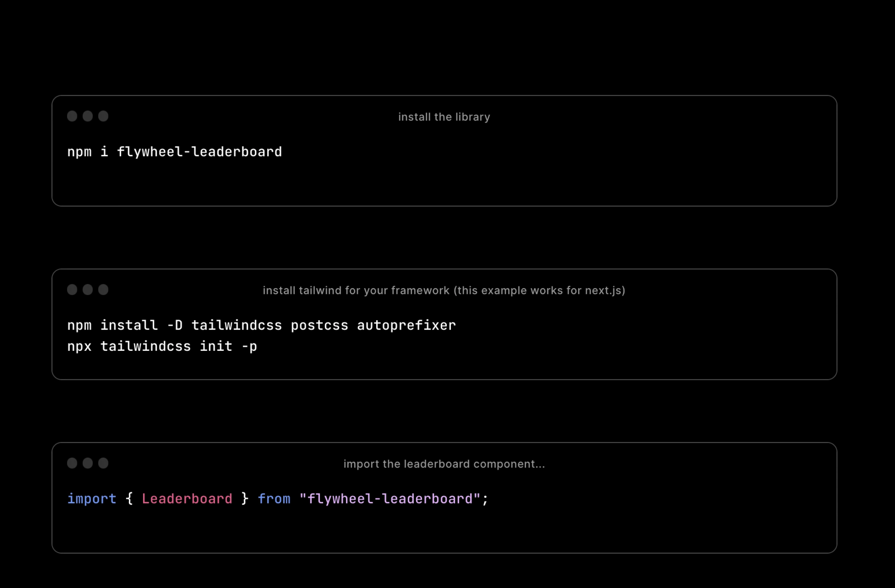
Task: Click the 'install the library' title
Action: point(444,117)
